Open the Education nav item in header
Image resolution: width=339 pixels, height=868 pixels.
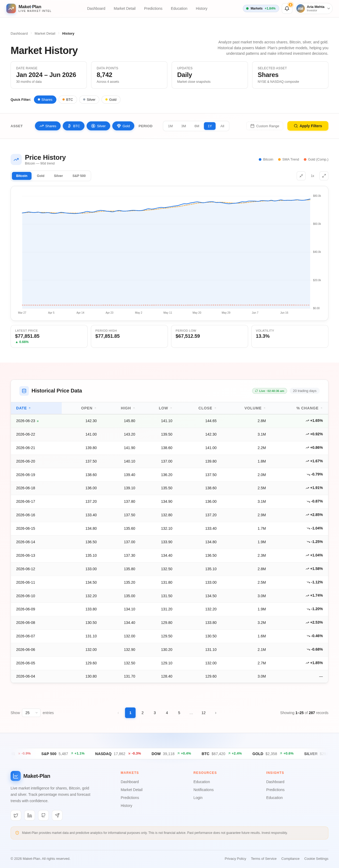[x=179, y=8]
